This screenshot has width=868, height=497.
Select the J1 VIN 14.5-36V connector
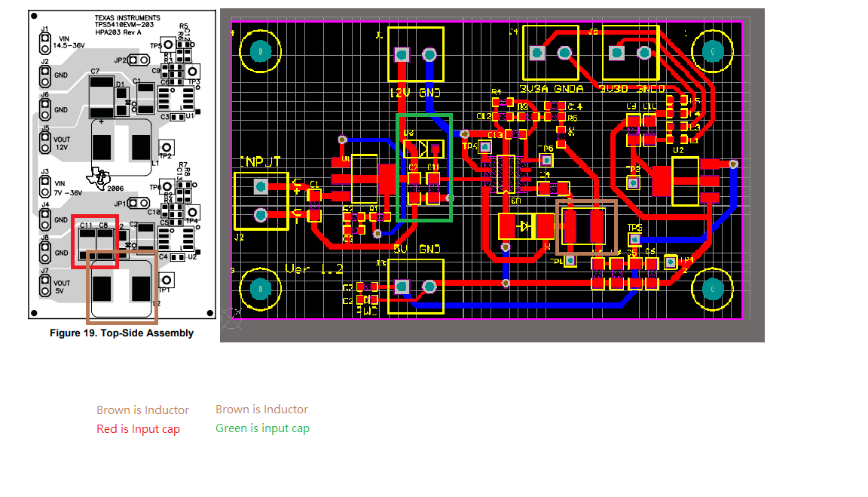(x=45, y=43)
